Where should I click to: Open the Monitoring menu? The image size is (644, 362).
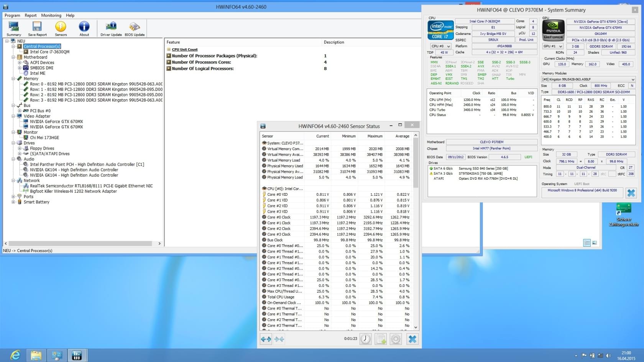click(51, 15)
